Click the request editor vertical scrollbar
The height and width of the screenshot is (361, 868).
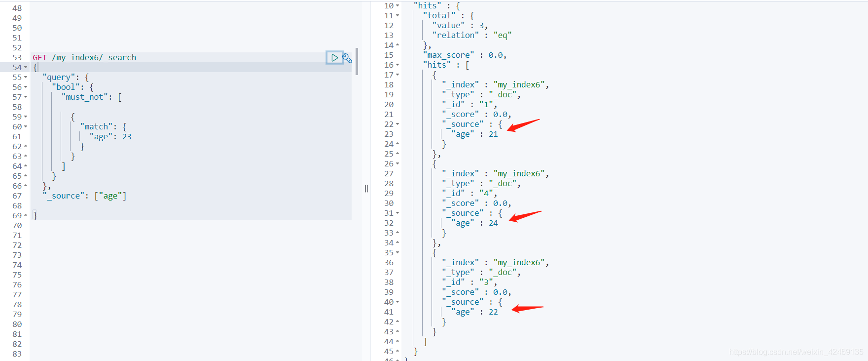click(357, 61)
